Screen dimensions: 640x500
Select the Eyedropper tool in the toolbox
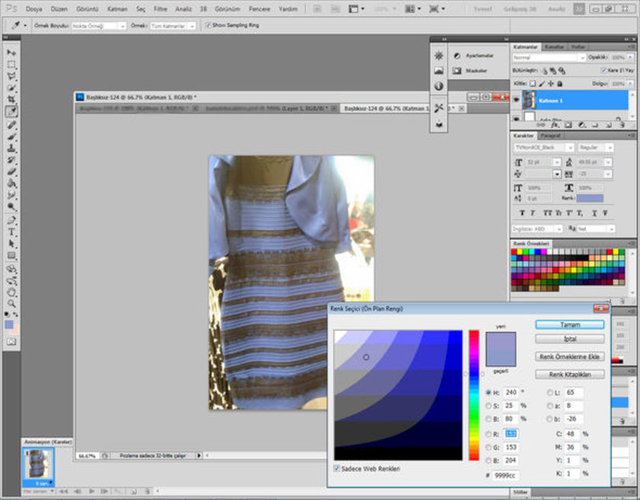[11, 111]
